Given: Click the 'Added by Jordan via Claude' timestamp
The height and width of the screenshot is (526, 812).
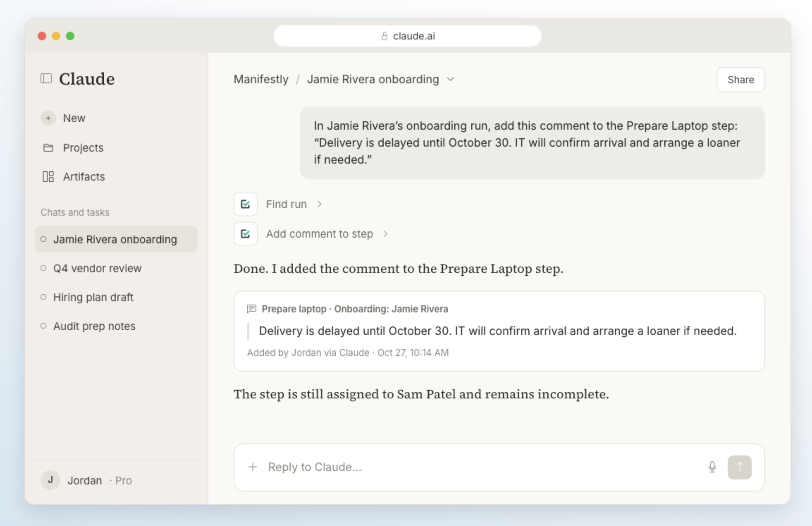Looking at the screenshot, I should (x=348, y=353).
